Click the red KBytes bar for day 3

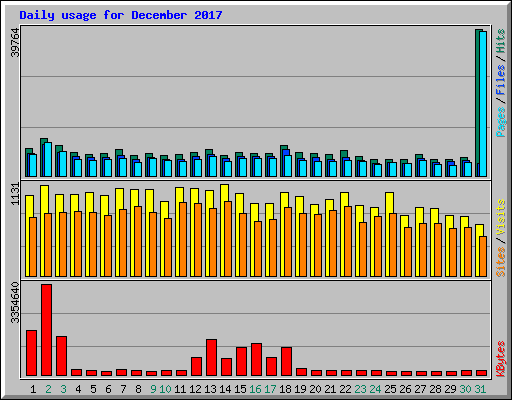pos(61,356)
